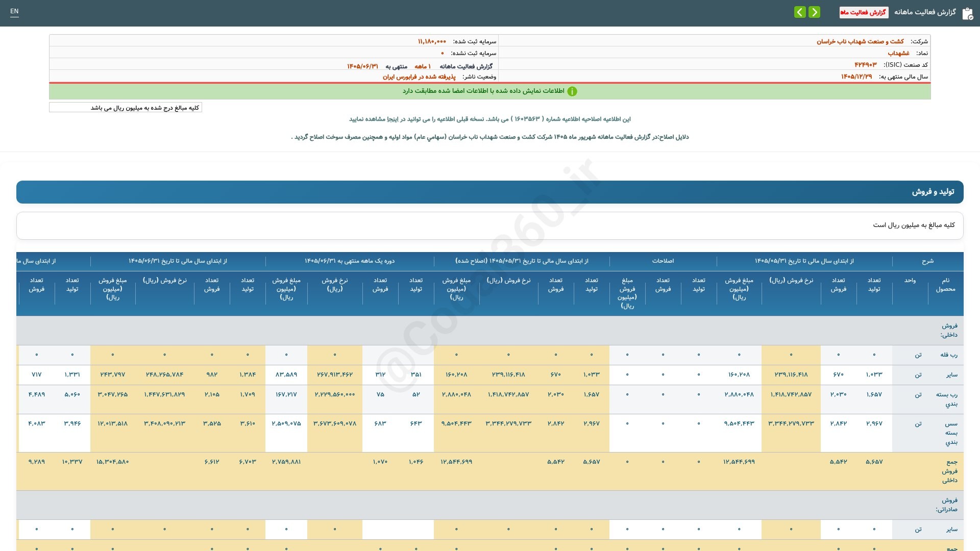Click cell value '۲۶۷,۹۱۳,۴۶۲'
980x551 pixels.
(x=335, y=374)
